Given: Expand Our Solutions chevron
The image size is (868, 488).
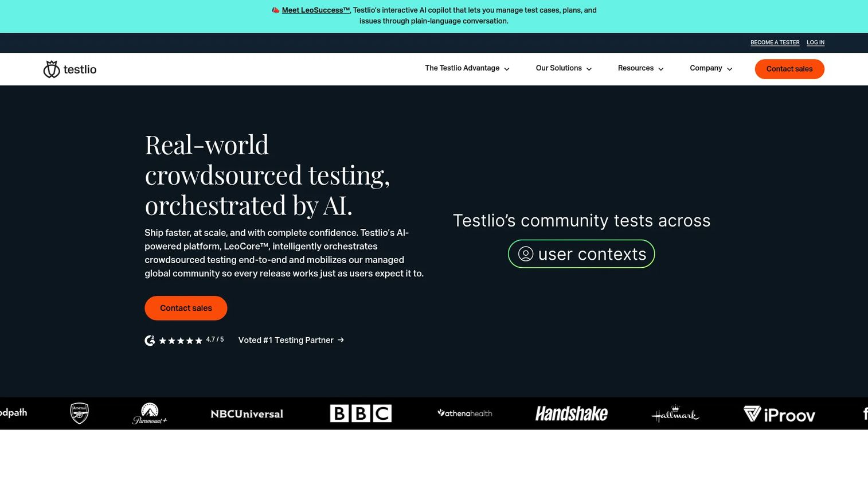Looking at the screenshot, I should click(589, 69).
